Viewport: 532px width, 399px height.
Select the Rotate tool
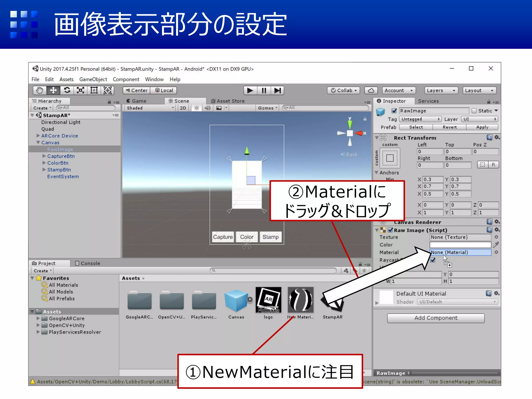pyautogui.click(x=67, y=90)
